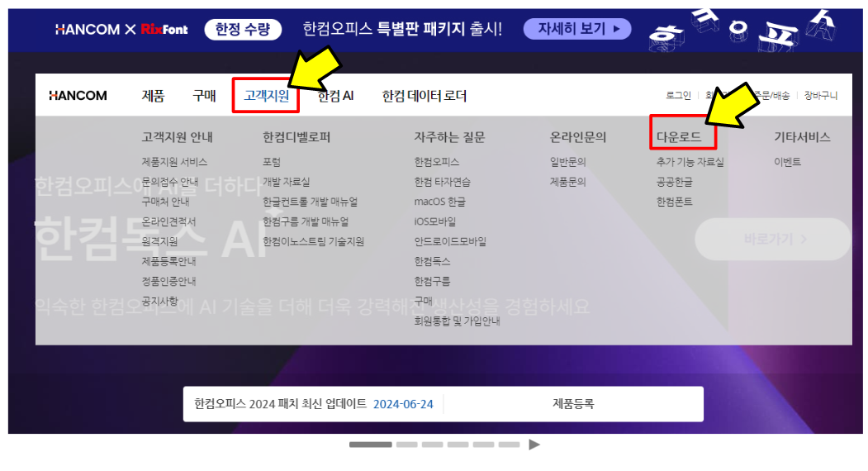Open 자주하는 질문 submenu heading

(449, 137)
